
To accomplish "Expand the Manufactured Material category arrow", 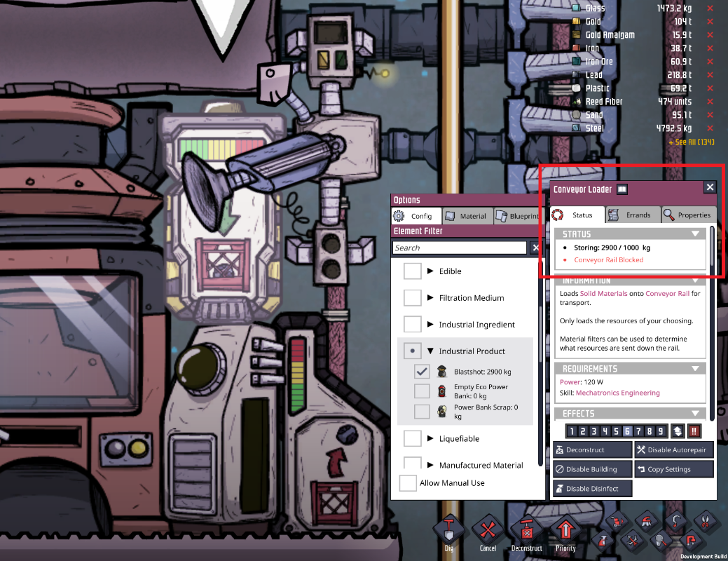I will point(430,465).
